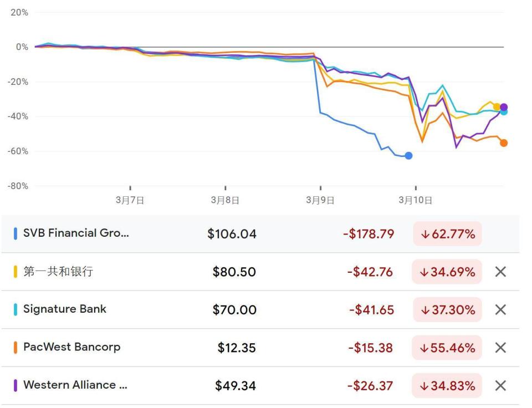Remove Signature Bank from the comparison
Screen dimensions: 532x408
500,309
